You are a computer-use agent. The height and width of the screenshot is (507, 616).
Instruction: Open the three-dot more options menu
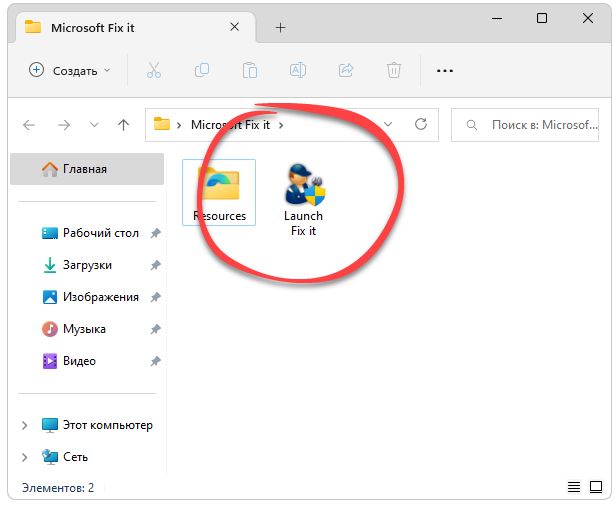click(445, 71)
